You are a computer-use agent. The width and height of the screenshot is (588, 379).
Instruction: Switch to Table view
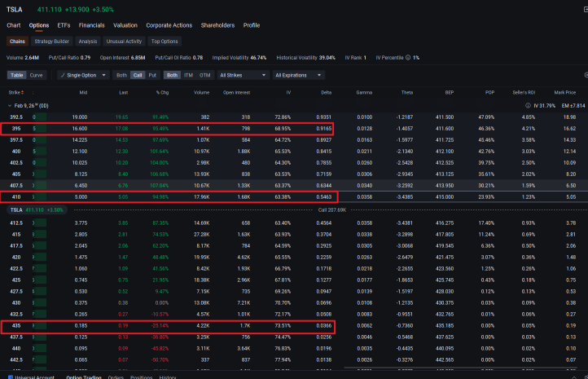point(16,76)
